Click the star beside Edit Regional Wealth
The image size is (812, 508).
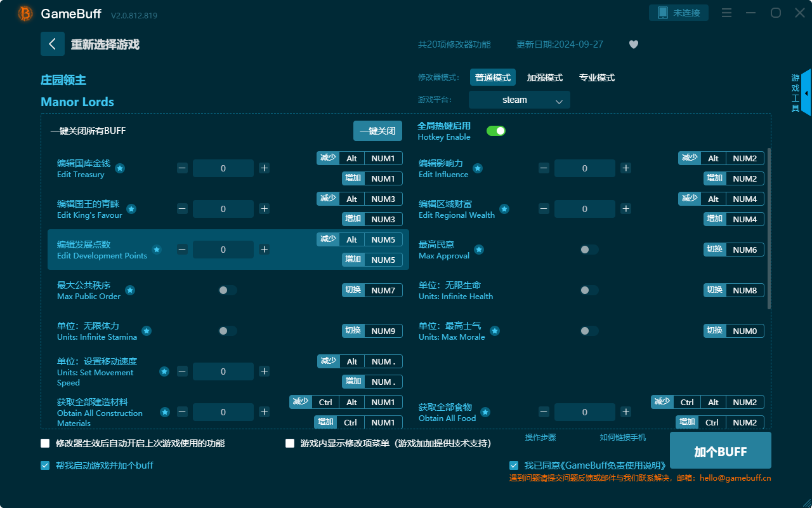point(504,209)
